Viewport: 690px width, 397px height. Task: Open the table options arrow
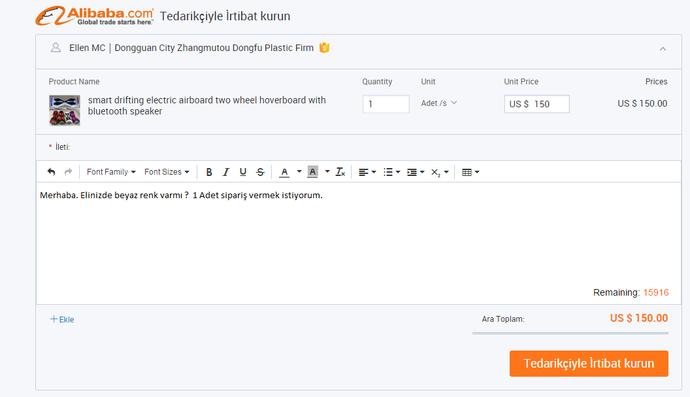point(477,172)
